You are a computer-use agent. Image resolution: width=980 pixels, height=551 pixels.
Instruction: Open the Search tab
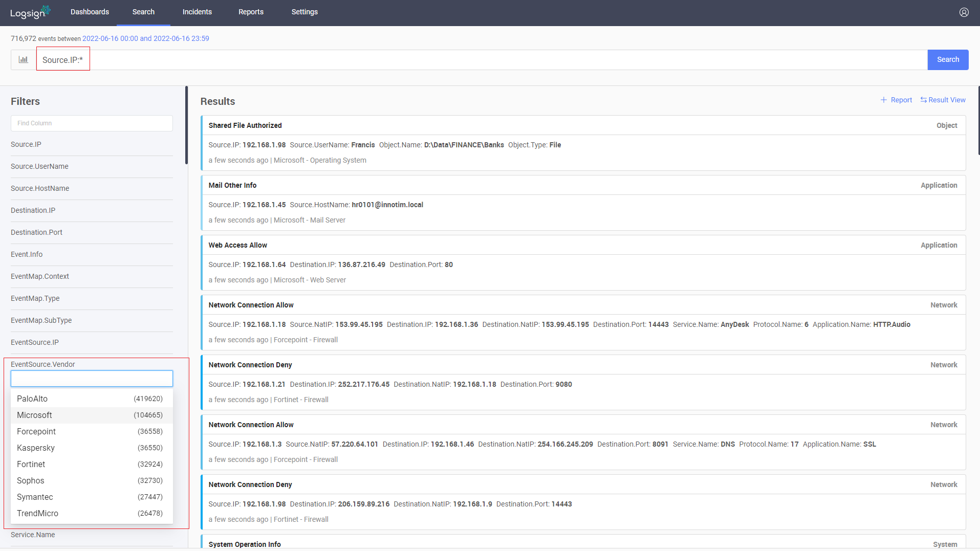tap(143, 12)
